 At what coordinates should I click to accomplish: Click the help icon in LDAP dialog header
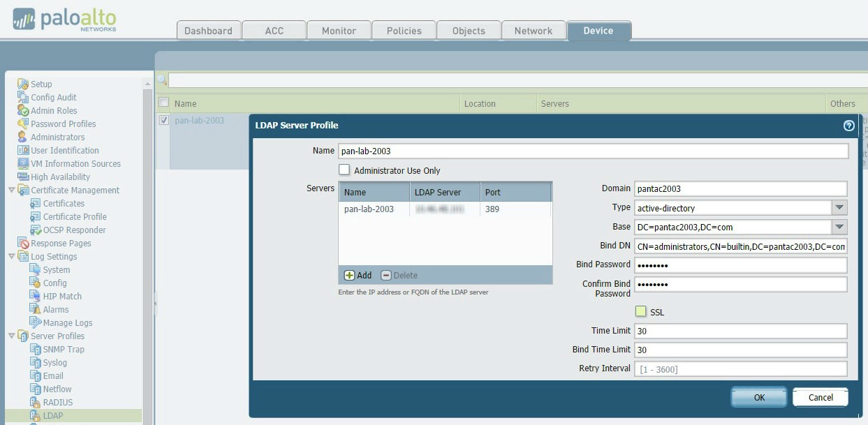coord(848,126)
